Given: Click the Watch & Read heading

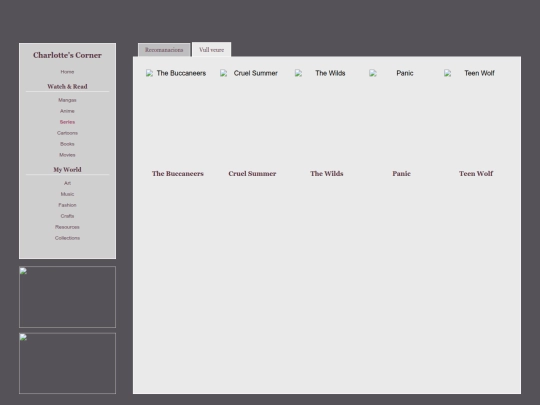Looking at the screenshot, I should coord(67,86).
